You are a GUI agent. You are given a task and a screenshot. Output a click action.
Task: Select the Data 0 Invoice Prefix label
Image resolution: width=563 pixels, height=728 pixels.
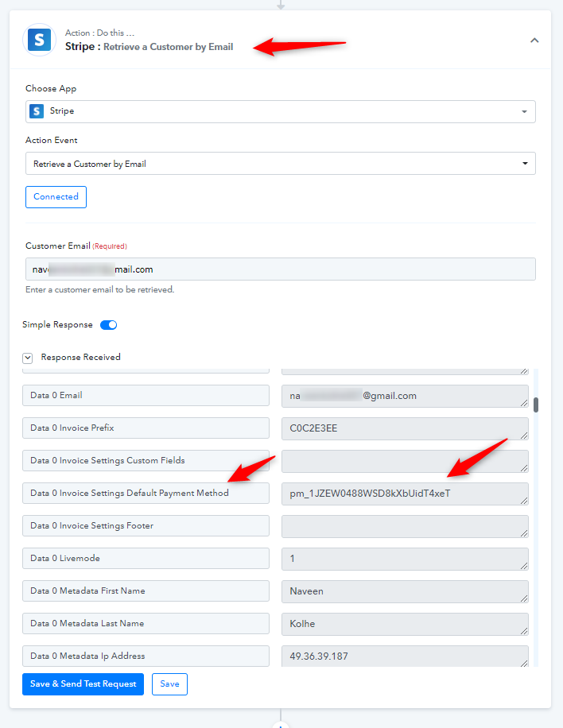coord(146,428)
